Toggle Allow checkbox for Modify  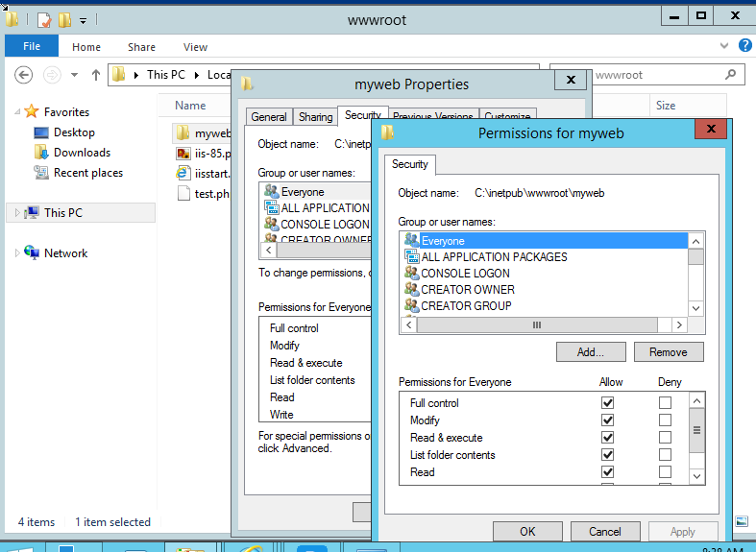pos(607,420)
